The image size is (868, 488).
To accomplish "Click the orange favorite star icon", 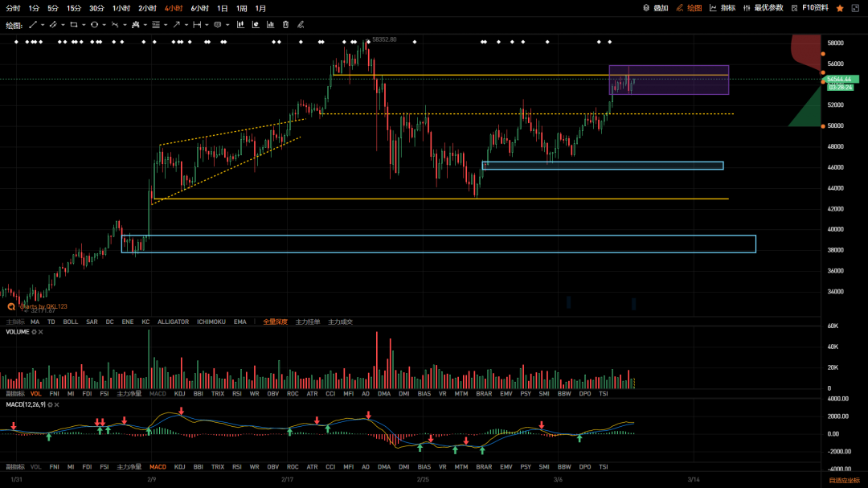I will [840, 8].
